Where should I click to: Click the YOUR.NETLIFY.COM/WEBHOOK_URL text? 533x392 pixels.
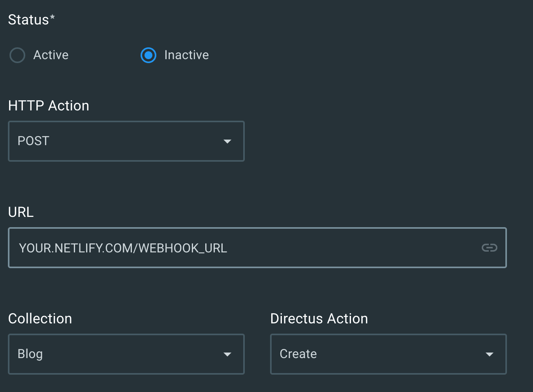(123, 248)
